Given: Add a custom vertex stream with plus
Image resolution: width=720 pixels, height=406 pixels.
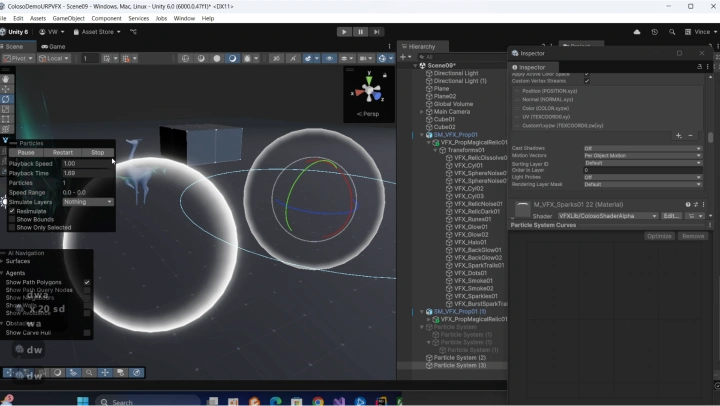Looking at the screenshot, I should tap(679, 135).
